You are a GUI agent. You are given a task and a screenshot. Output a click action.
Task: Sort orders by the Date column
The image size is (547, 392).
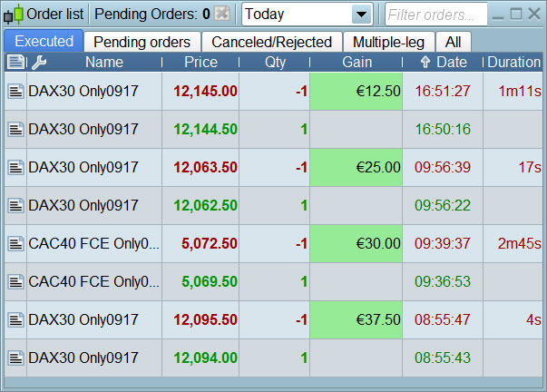(x=444, y=63)
